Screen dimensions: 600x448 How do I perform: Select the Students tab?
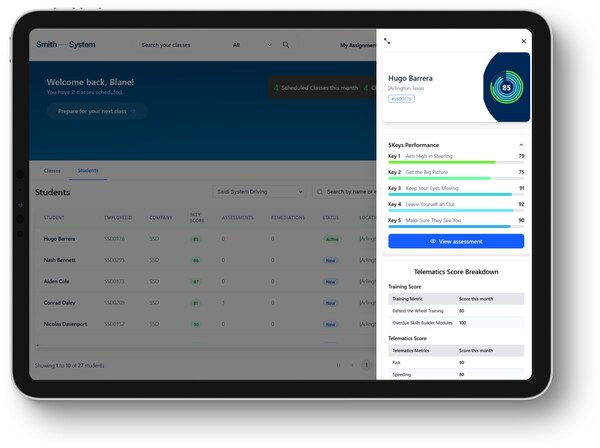point(88,171)
